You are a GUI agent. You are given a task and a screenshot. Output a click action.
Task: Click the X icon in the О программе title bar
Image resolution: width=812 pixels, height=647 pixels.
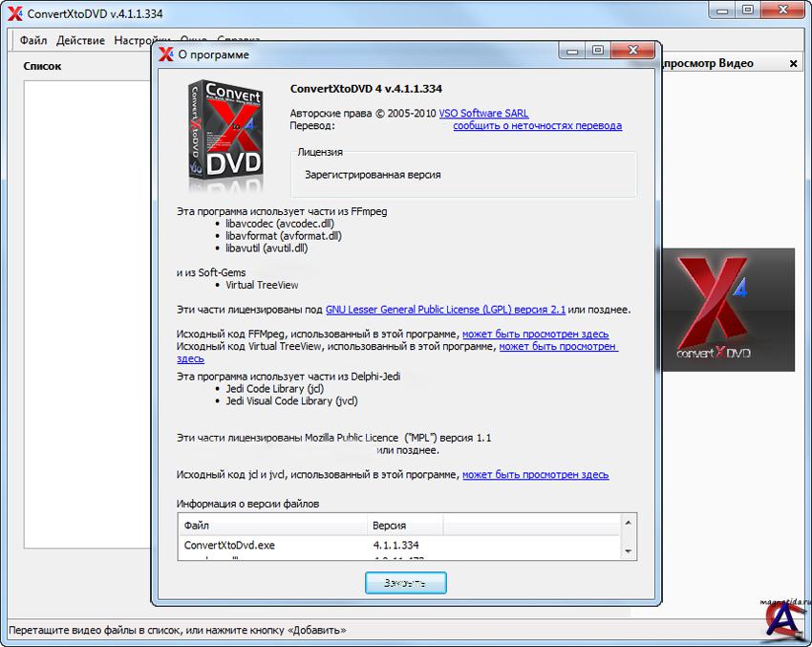[x=166, y=54]
